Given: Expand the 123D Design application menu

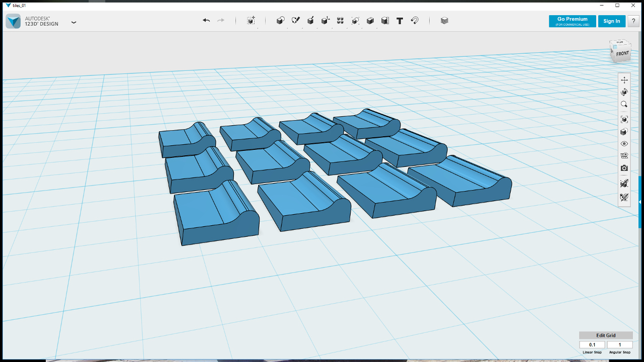Looking at the screenshot, I should coord(74,22).
